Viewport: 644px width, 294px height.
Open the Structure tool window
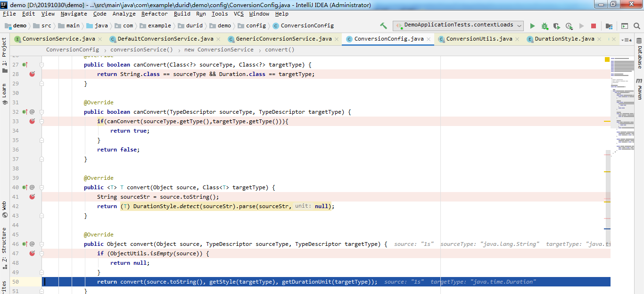pyautogui.click(x=4, y=248)
